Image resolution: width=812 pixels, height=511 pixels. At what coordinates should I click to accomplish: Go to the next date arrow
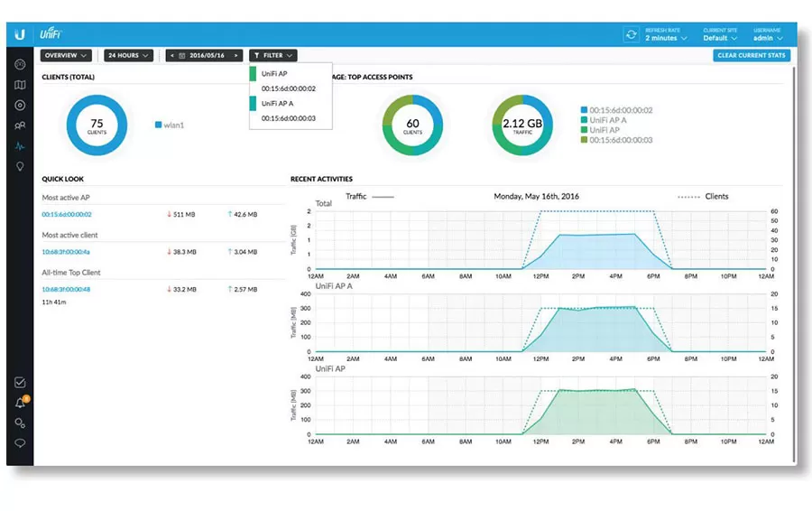point(236,55)
